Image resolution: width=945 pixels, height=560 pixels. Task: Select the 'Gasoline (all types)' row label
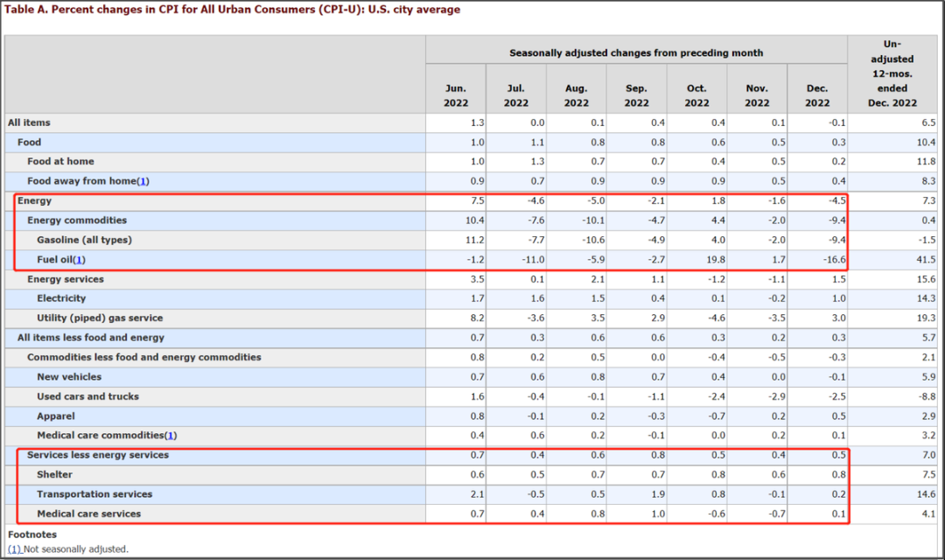[84, 240]
